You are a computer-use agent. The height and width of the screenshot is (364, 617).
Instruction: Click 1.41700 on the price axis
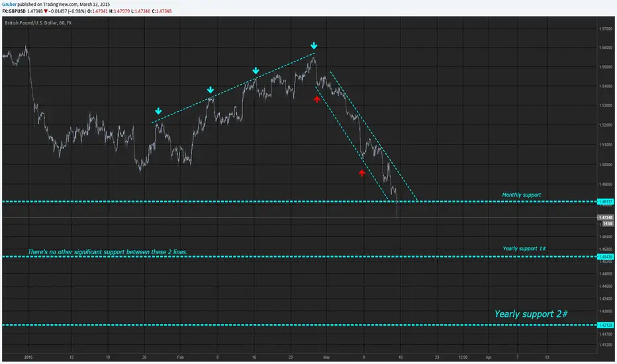click(x=606, y=334)
